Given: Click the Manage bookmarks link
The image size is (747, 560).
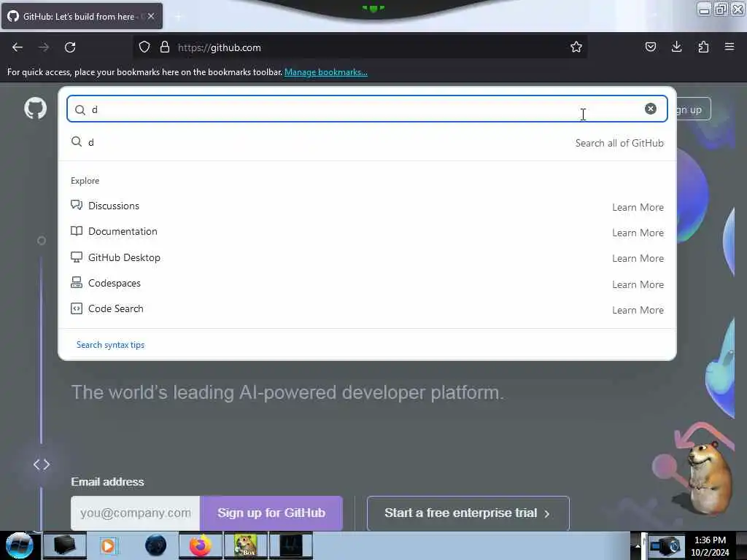Looking at the screenshot, I should (326, 72).
